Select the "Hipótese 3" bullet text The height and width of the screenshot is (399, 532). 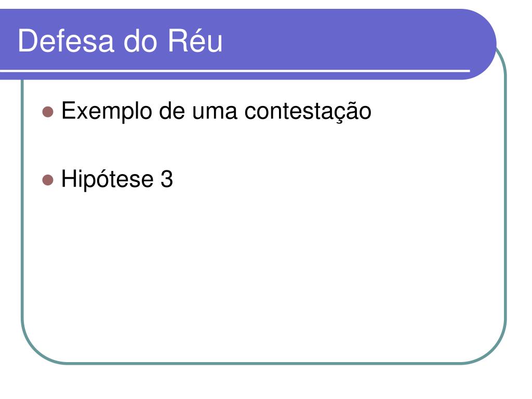click(x=117, y=179)
